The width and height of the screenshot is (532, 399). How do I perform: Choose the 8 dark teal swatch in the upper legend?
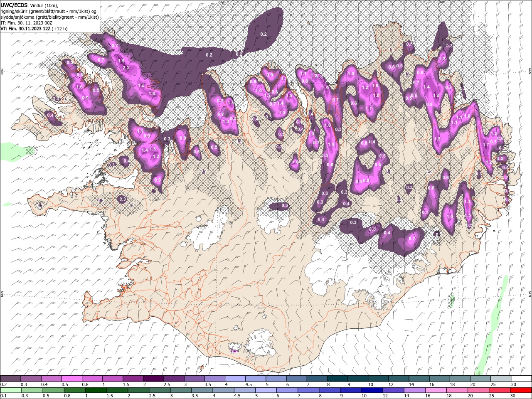pos(337,379)
